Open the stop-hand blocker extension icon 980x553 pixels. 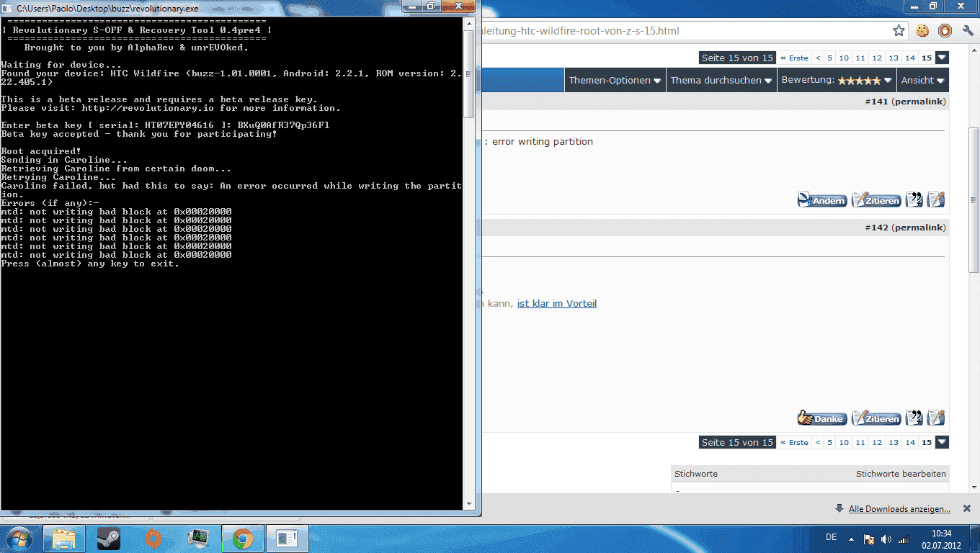(x=945, y=31)
